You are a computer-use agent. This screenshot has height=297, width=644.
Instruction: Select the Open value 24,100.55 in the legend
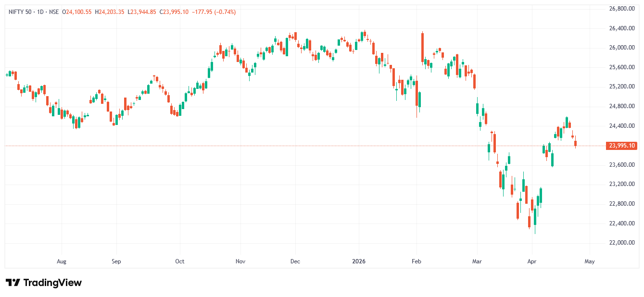point(78,12)
